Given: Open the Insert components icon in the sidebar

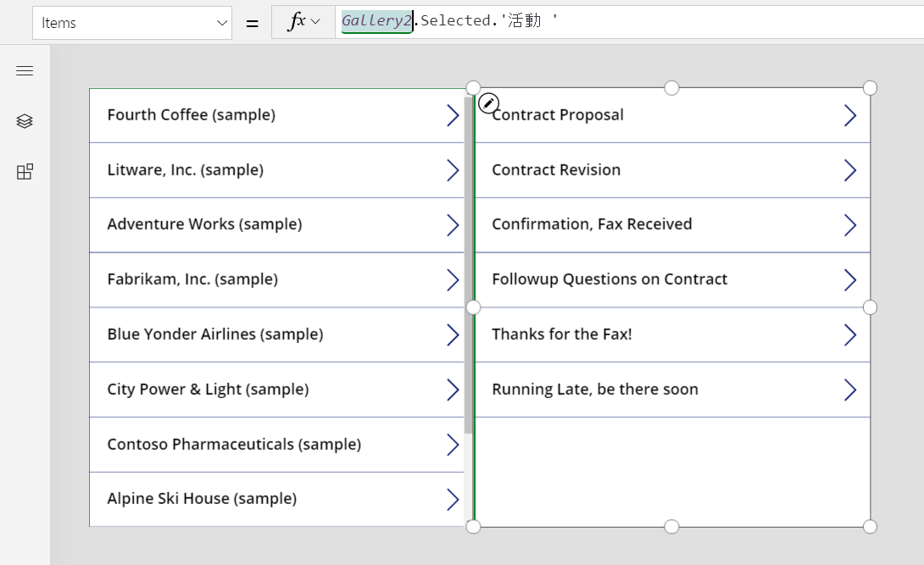Looking at the screenshot, I should coord(25,172).
